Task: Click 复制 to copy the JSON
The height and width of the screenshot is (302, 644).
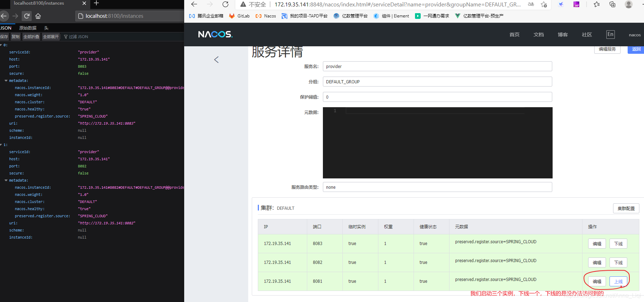Action: tap(16, 37)
